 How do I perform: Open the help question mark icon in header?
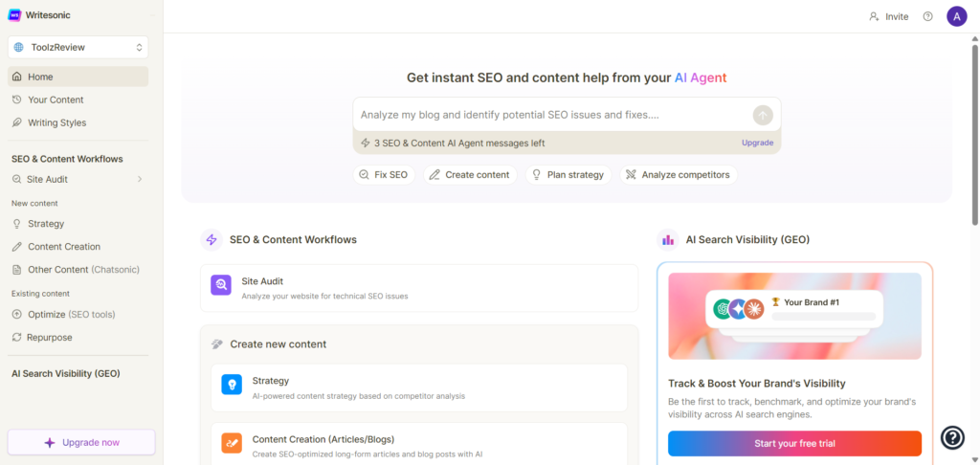click(x=928, y=17)
